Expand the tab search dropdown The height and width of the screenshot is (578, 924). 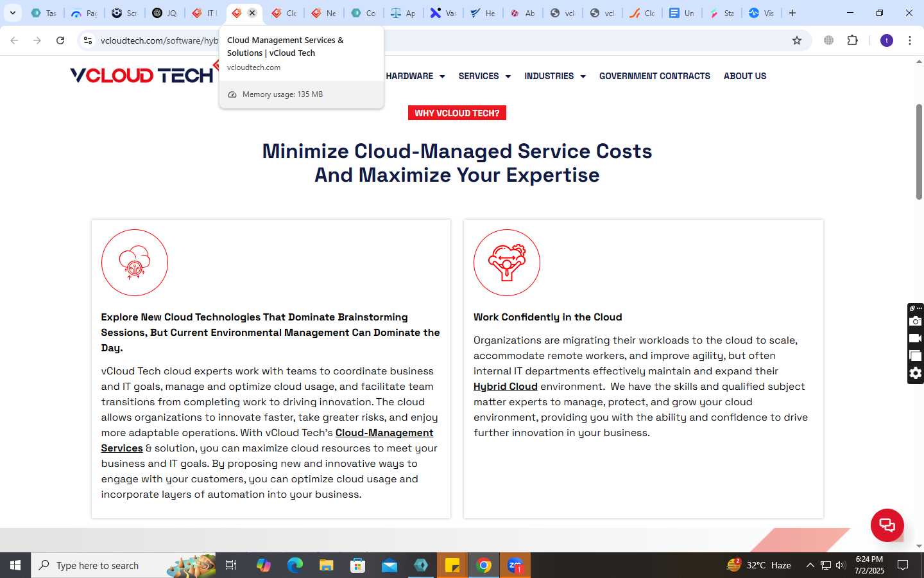click(13, 13)
